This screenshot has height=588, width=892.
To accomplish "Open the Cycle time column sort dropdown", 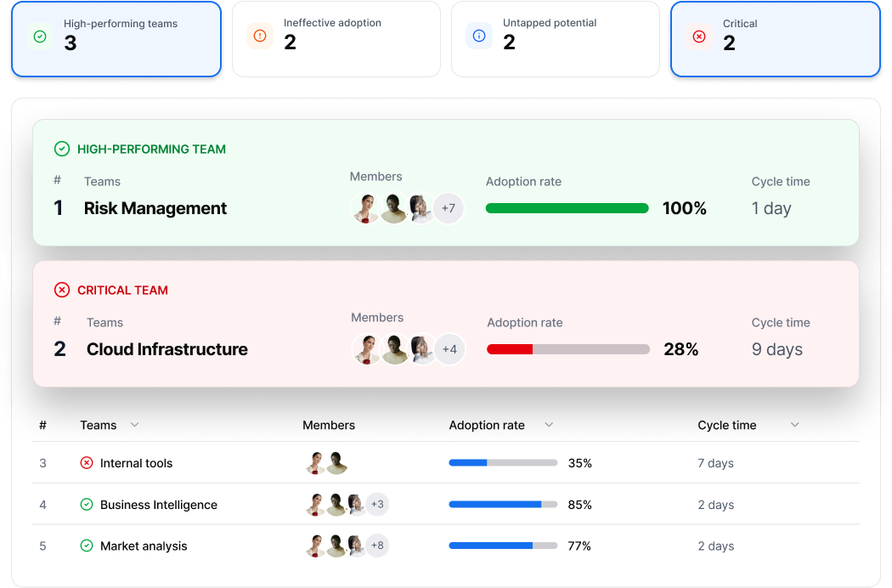I will 794,425.
